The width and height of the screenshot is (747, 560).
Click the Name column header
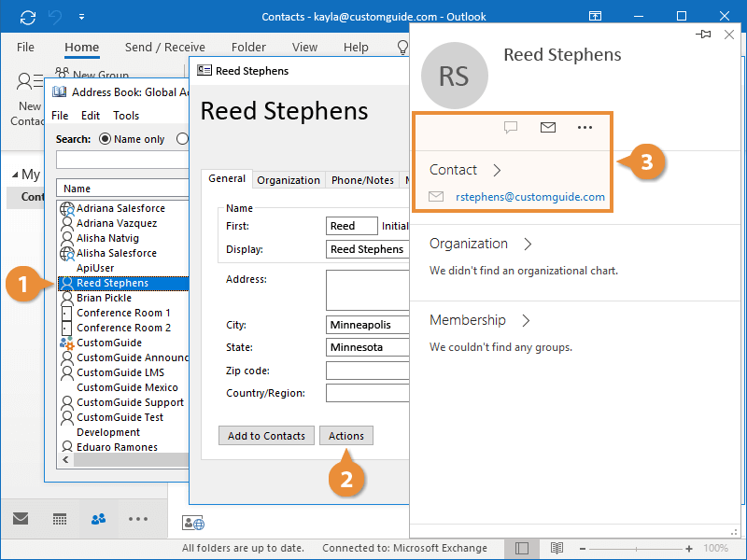click(122, 189)
